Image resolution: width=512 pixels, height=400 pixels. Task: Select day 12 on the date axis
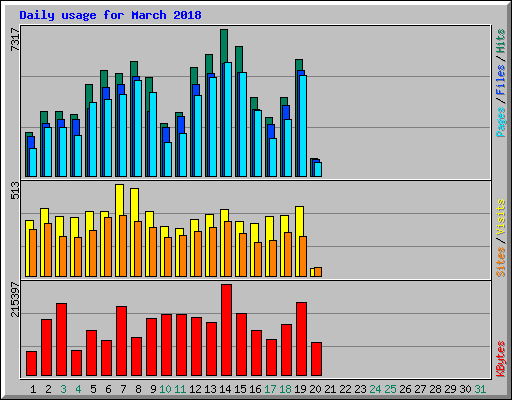click(x=195, y=389)
